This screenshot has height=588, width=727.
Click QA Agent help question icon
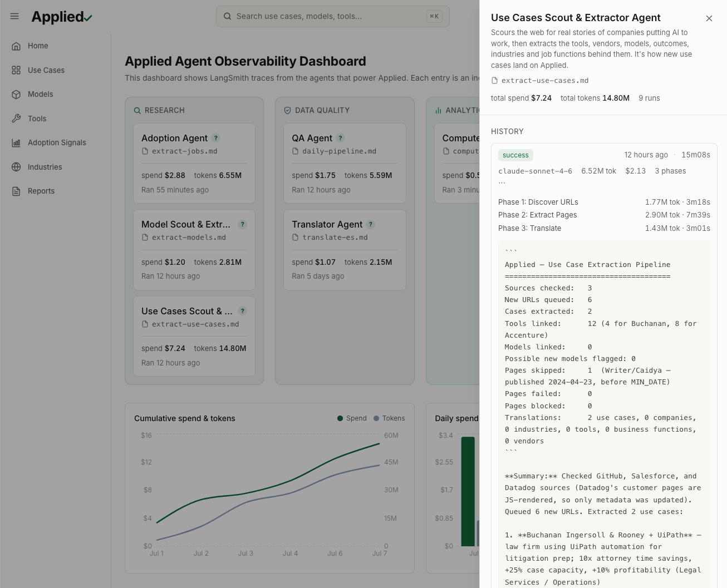pos(341,138)
